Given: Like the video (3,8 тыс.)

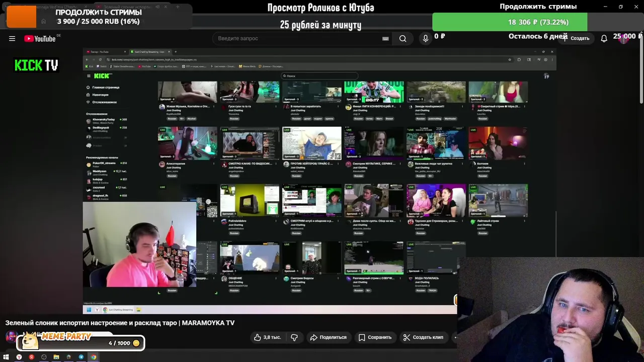Looking at the screenshot, I should (267, 337).
